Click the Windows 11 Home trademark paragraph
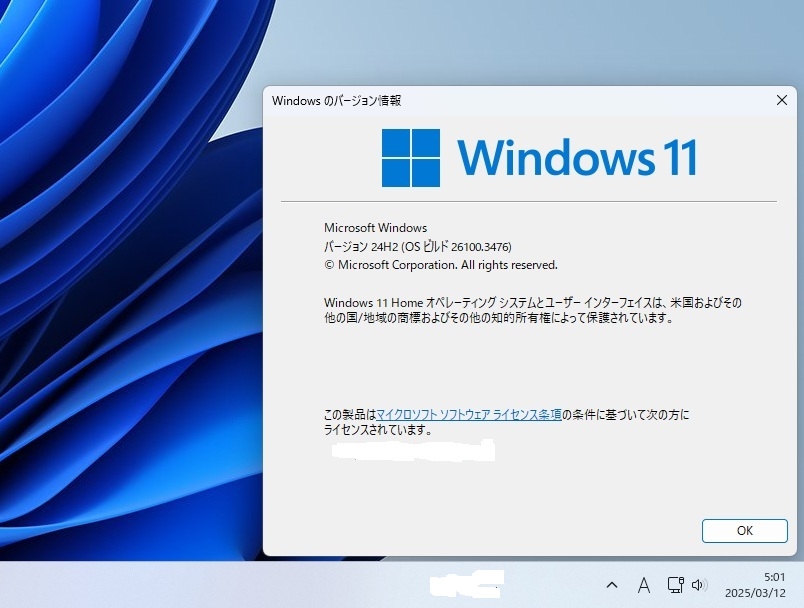Image resolution: width=804 pixels, height=608 pixels. (532, 310)
